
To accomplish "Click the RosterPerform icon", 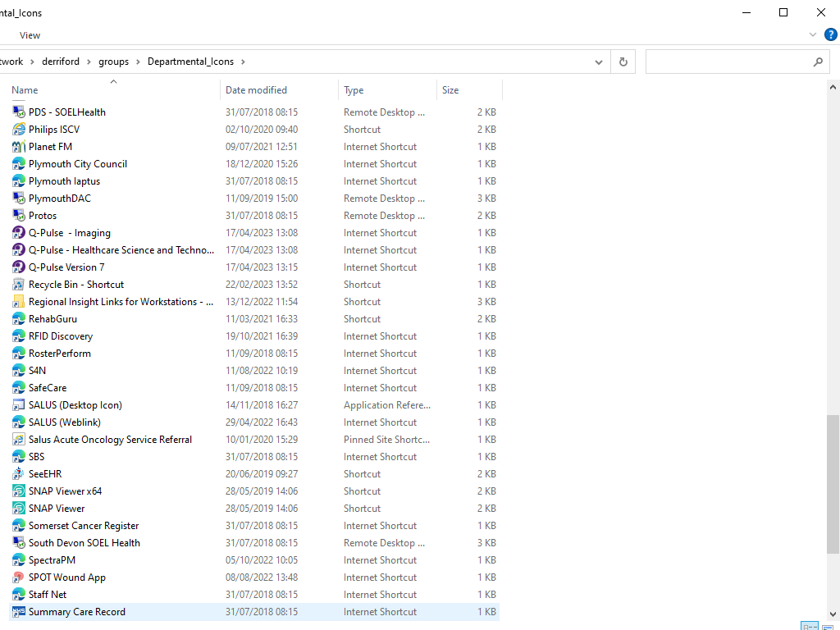I will coord(19,353).
